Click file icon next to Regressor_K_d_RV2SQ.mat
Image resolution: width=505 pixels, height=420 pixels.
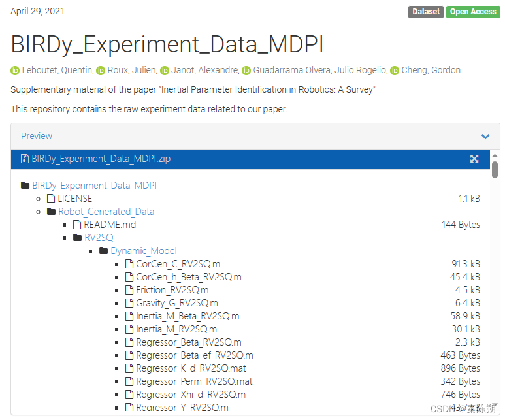pyautogui.click(x=129, y=368)
